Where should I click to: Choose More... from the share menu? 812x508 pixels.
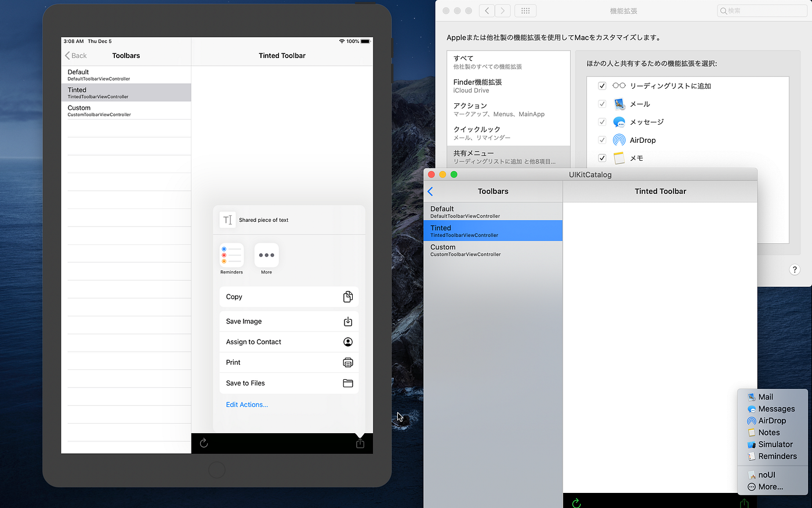tap(772, 487)
